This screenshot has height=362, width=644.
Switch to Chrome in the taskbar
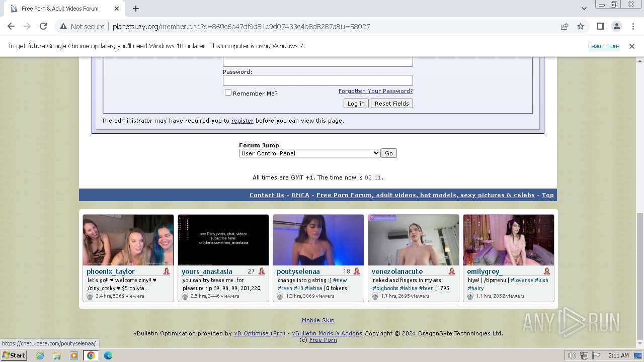pyautogui.click(x=91, y=355)
